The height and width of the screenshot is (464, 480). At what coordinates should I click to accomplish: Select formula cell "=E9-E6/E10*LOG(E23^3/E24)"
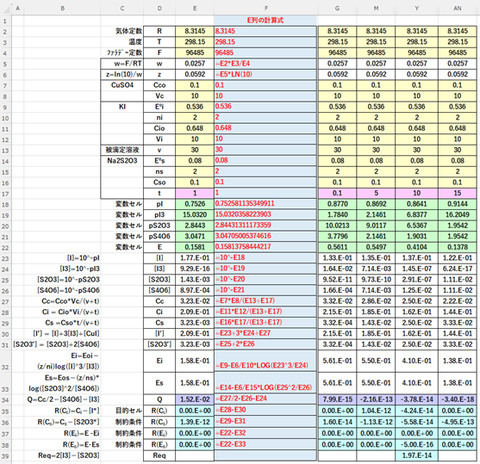coord(266,361)
